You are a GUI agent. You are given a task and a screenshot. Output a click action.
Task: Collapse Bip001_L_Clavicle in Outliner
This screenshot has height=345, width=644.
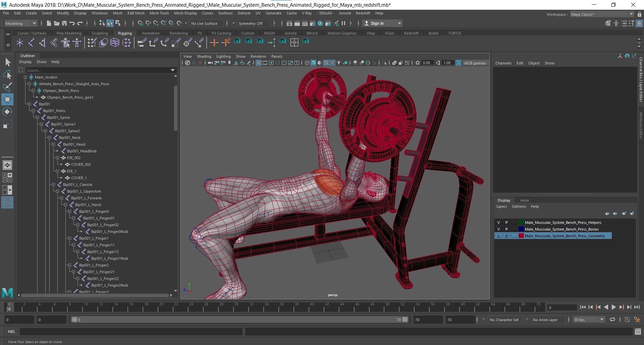pyautogui.click(x=53, y=185)
